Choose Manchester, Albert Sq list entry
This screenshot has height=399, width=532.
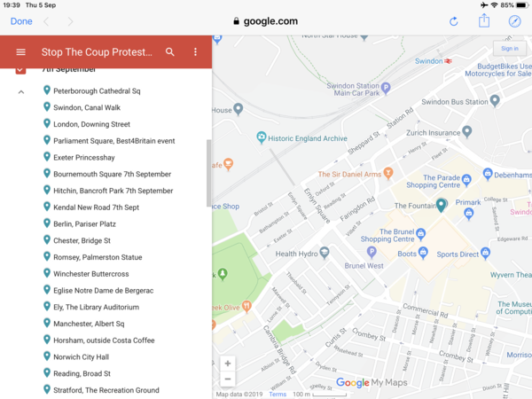(89, 324)
